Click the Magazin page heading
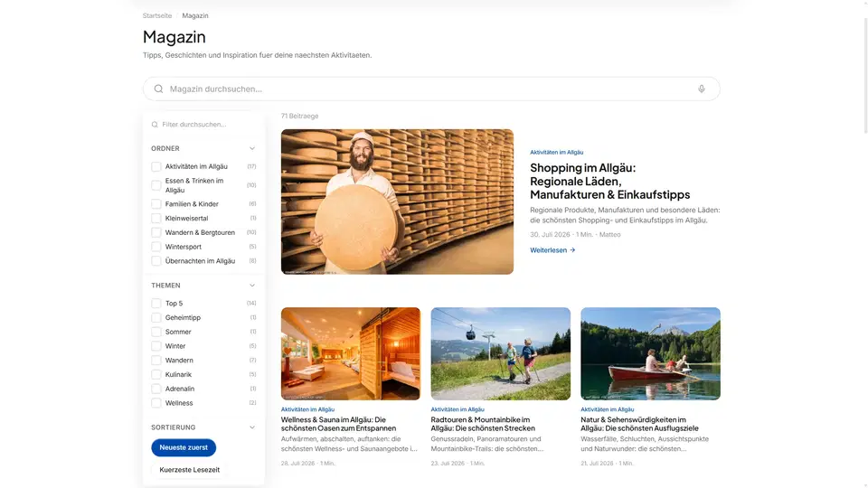The width and height of the screenshot is (868, 488). (x=175, y=37)
